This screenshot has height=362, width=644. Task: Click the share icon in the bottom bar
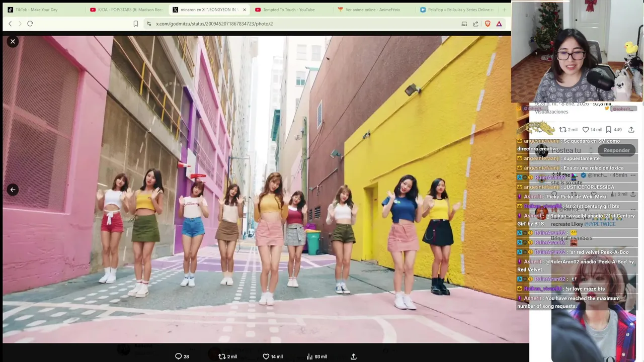[x=354, y=356]
